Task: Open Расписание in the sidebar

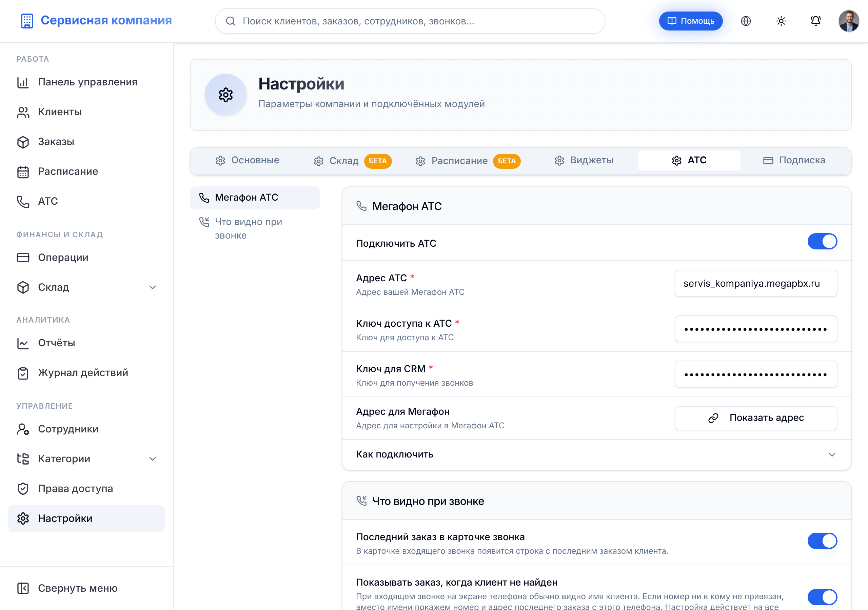Action: coord(86,171)
